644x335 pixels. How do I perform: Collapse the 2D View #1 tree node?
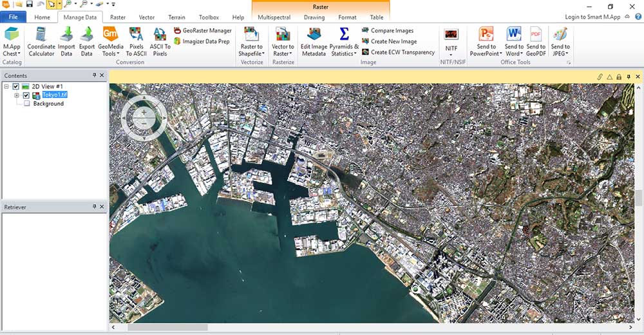6,86
